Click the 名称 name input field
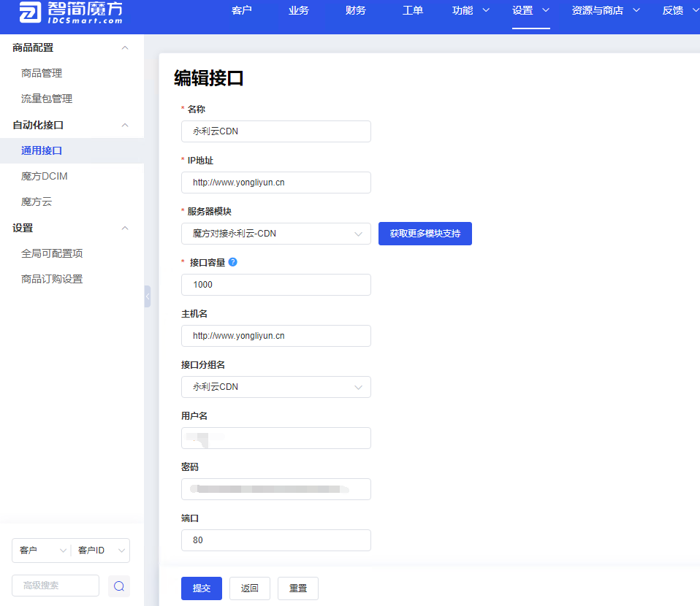This screenshot has width=700, height=606. (x=275, y=131)
